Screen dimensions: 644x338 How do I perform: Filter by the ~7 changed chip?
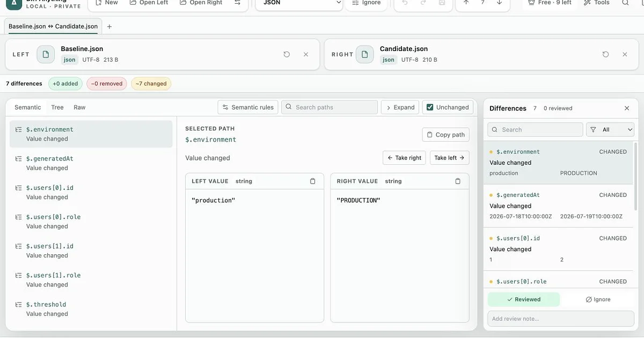click(151, 84)
